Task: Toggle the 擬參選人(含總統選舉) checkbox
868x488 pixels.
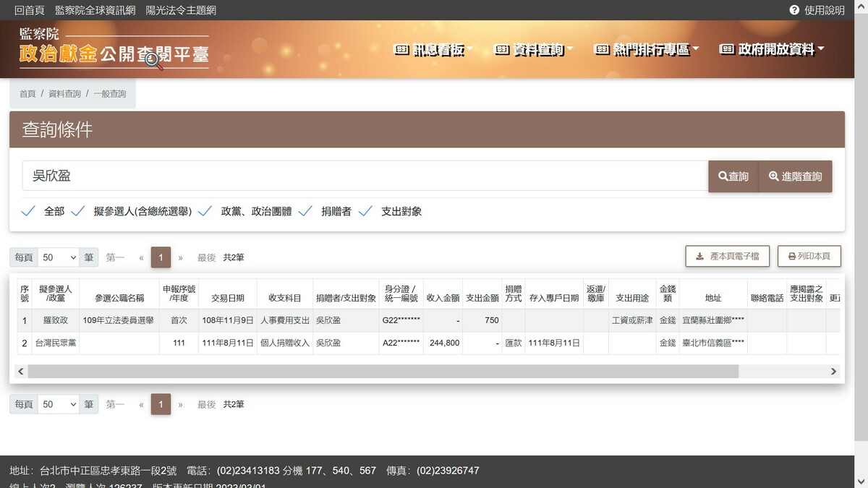Action: [78, 211]
